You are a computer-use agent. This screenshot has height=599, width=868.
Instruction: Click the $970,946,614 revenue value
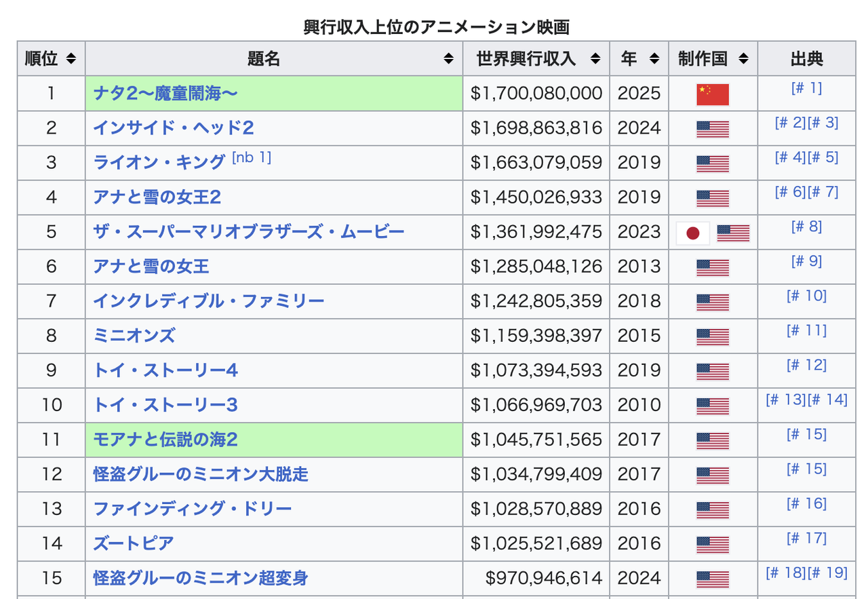pyautogui.click(x=544, y=577)
